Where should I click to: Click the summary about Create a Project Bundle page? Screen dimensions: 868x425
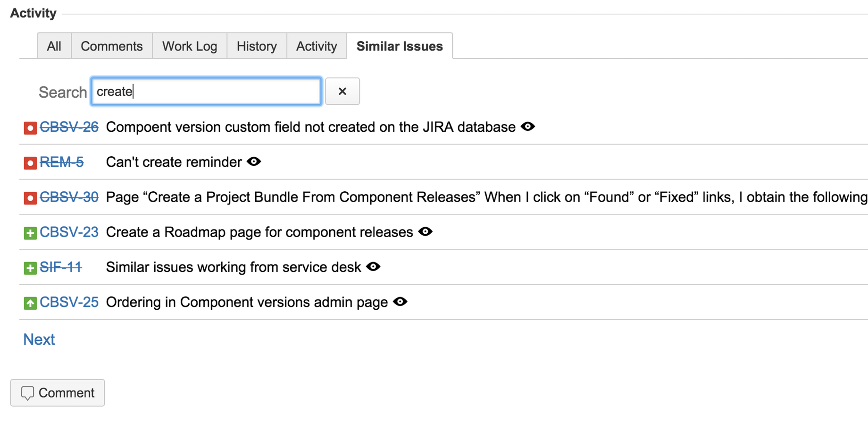pyautogui.click(x=487, y=197)
